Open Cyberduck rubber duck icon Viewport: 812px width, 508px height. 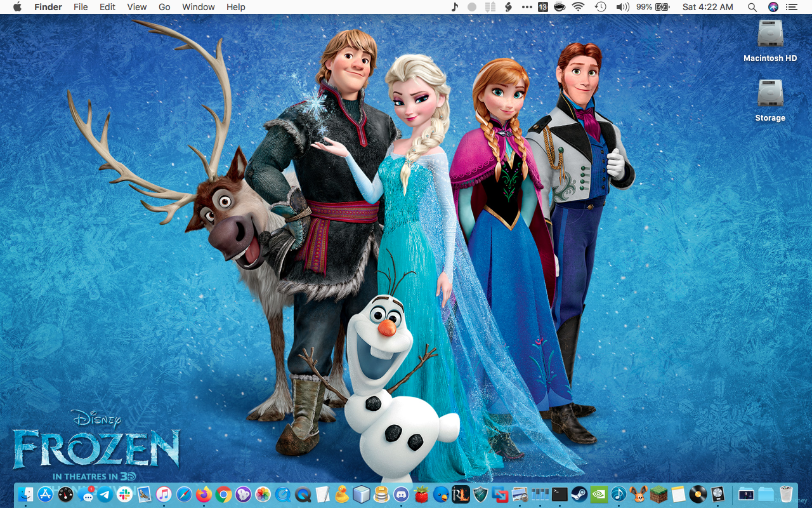(342, 494)
